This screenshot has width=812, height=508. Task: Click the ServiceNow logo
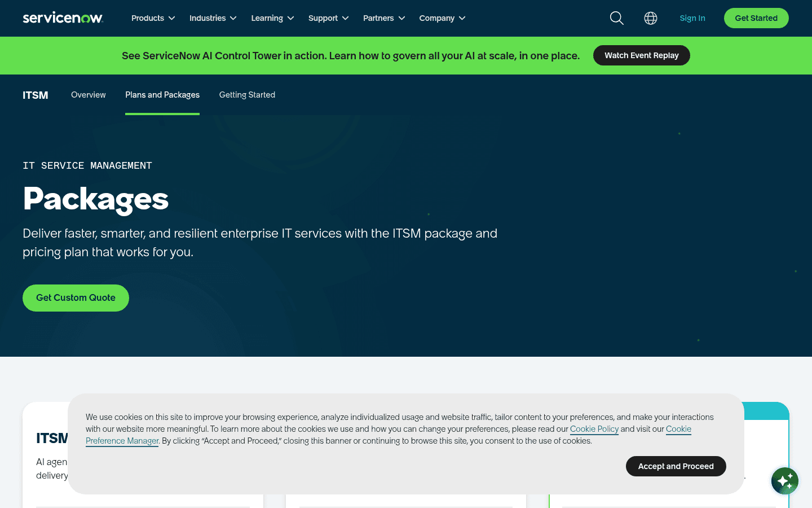(63, 18)
